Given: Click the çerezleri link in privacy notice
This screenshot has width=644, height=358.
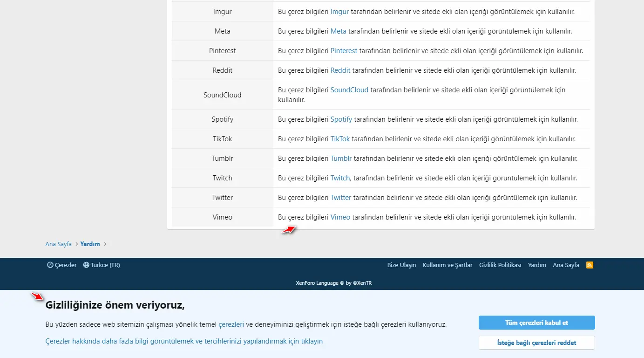Looking at the screenshot, I should point(231,324).
